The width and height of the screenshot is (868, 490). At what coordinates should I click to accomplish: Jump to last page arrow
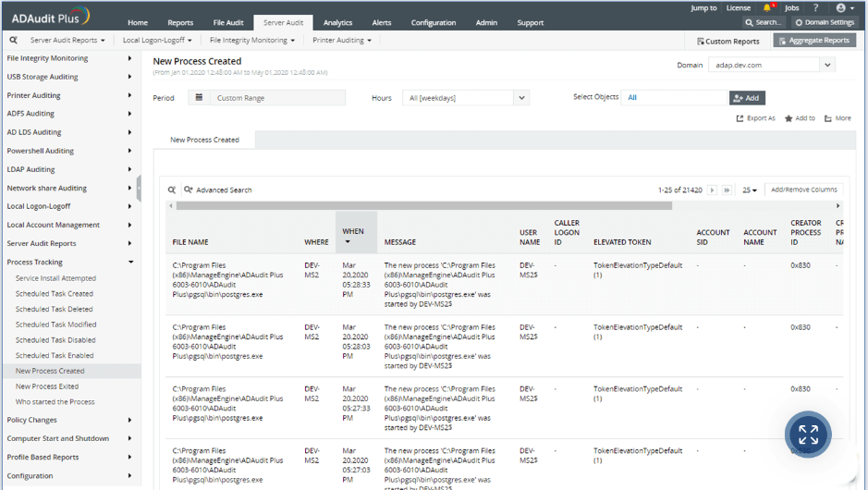click(x=727, y=190)
